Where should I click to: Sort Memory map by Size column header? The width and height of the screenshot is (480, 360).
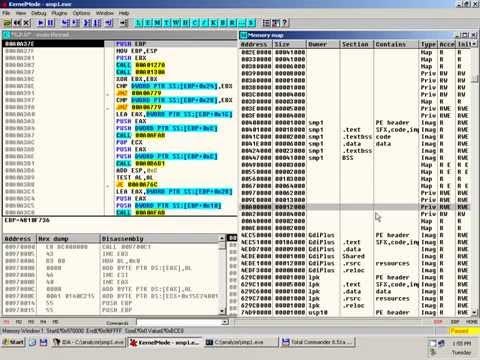[x=289, y=44]
